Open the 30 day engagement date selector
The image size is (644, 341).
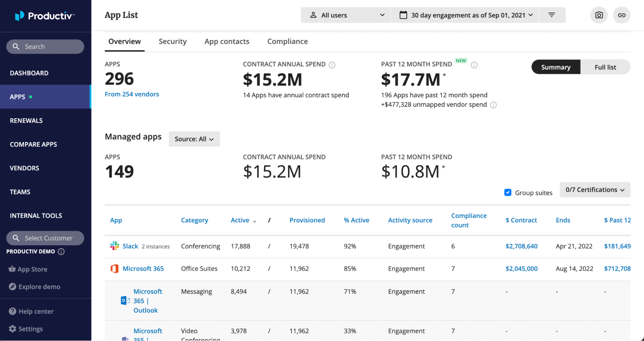[465, 15]
